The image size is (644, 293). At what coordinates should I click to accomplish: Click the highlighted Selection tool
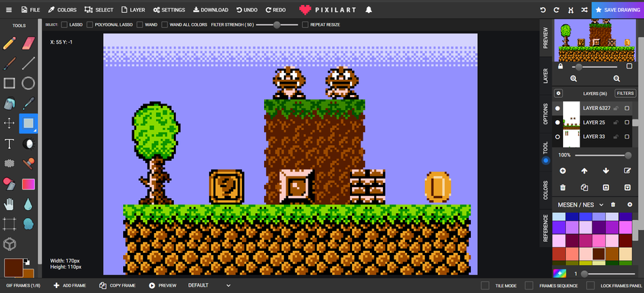point(29,124)
